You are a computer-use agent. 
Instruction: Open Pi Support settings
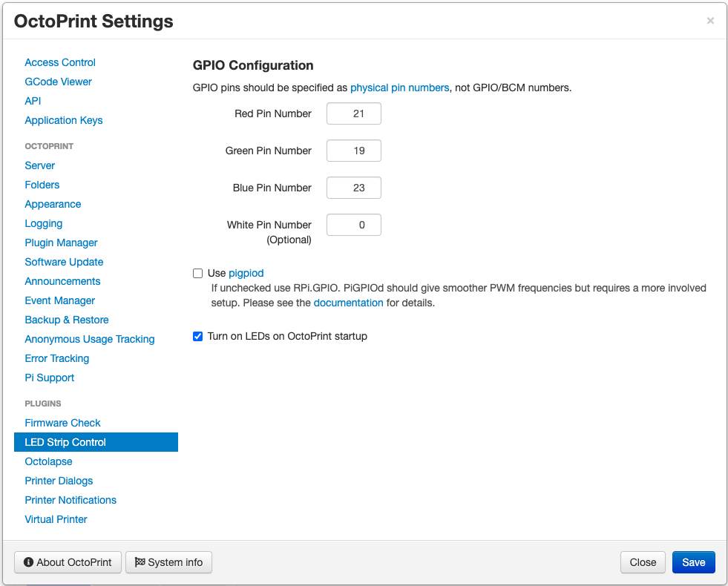tap(49, 378)
